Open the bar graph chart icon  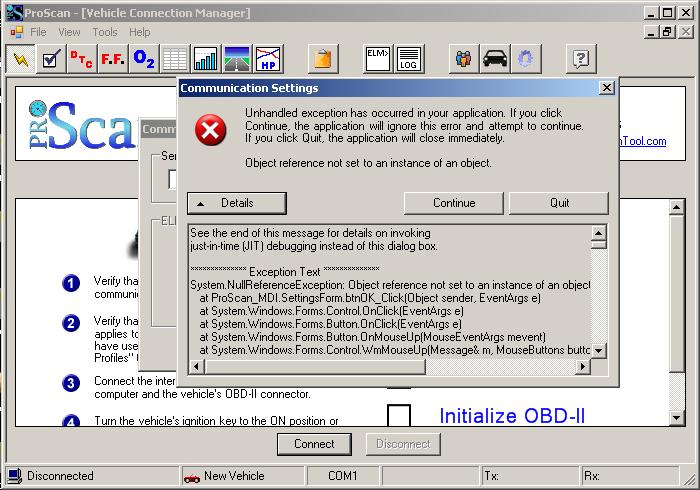point(206,60)
